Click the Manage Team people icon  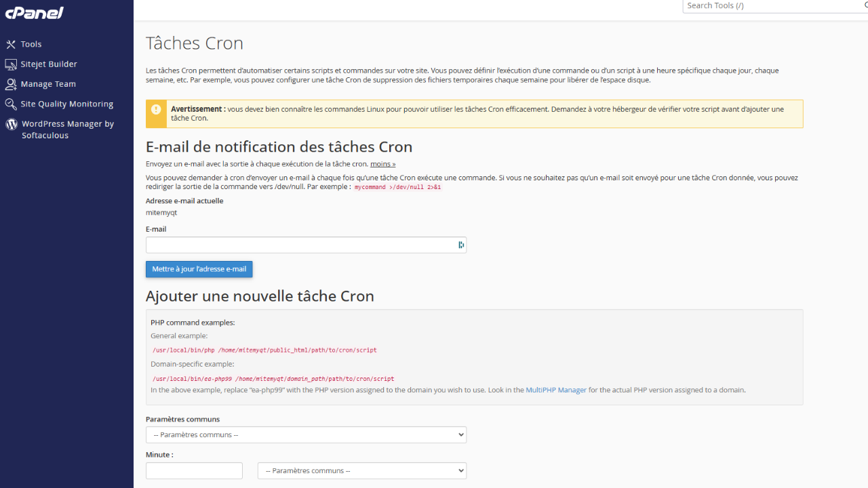click(11, 84)
